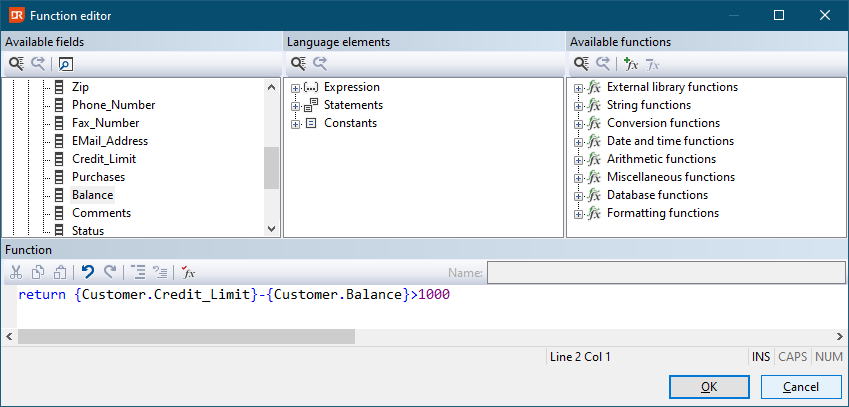Image resolution: width=849 pixels, height=407 pixels.
Task: Click the search icon in Language elements toolbar
Action: (x=299, y=64)
